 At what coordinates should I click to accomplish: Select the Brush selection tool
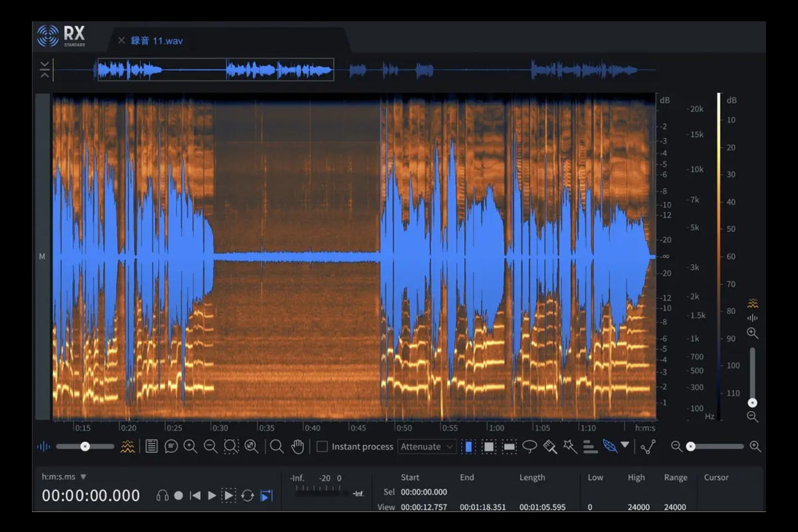[x=549, y=447]
